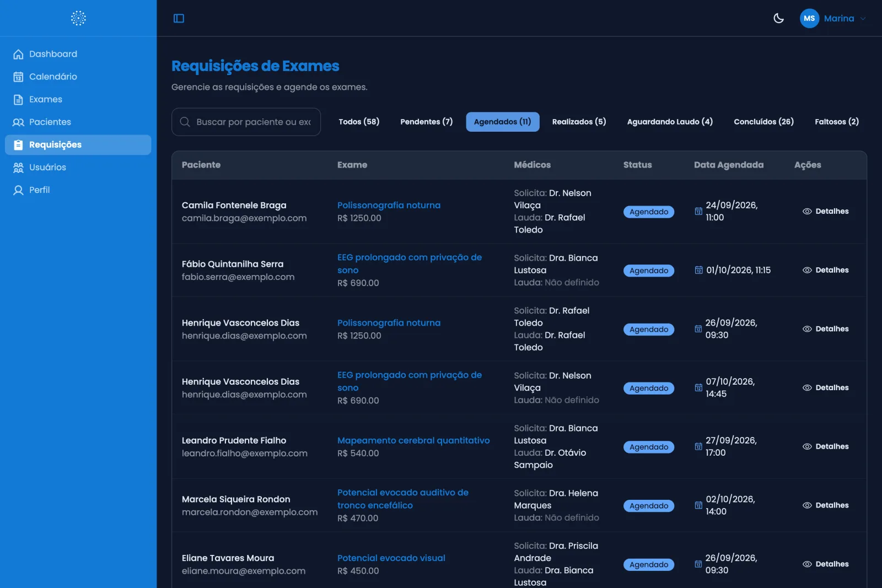Switch to Faltosos (2) tab
Image resolution: width=882 pixels, height=588 pixels.
(837, 122)
